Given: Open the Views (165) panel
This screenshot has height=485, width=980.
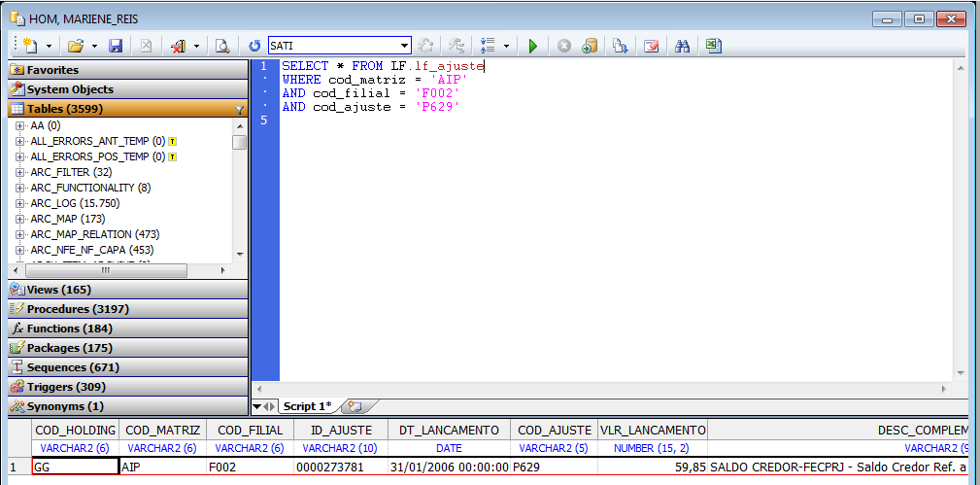Looking at the screenshot, I should click(x=58, y=290).
